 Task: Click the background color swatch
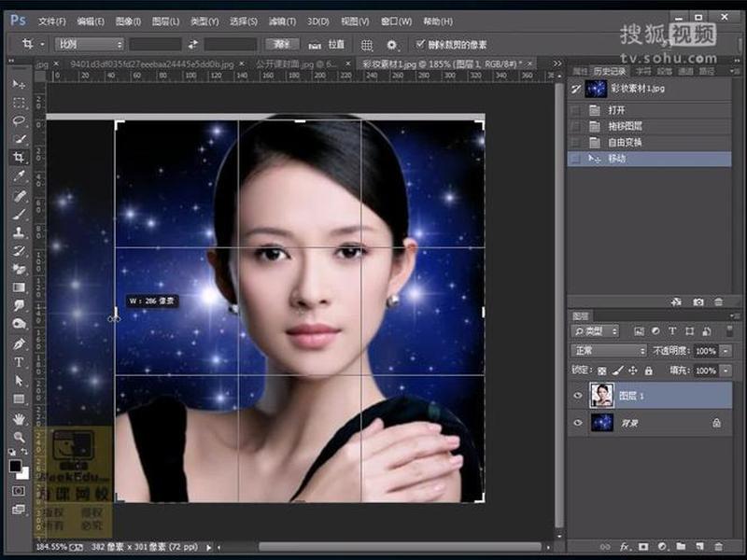(24, 473)
